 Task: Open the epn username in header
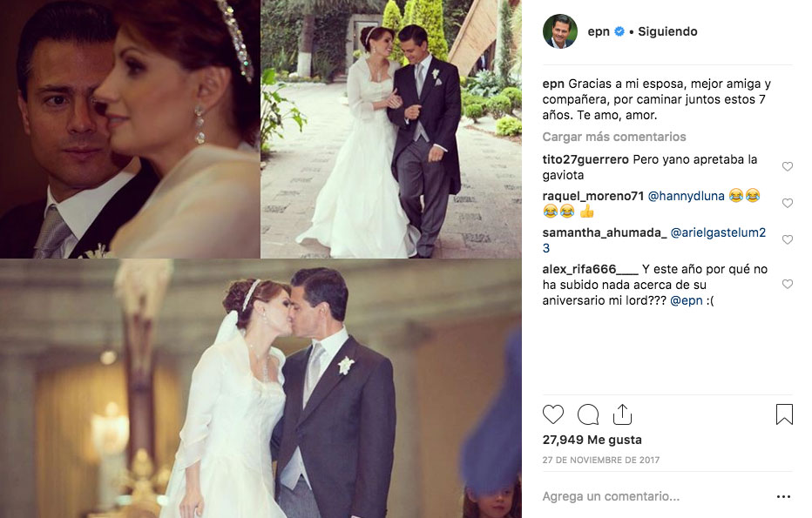599,31
